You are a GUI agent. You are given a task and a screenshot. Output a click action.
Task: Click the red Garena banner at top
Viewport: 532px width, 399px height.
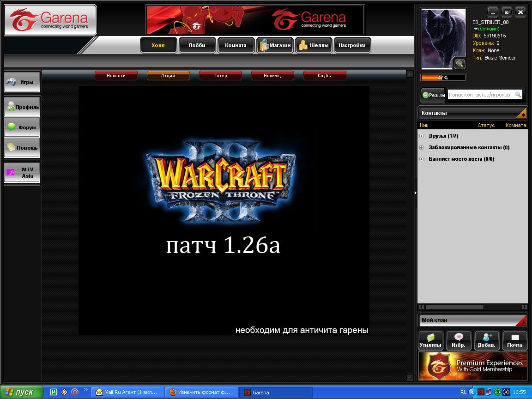(255, 20)
